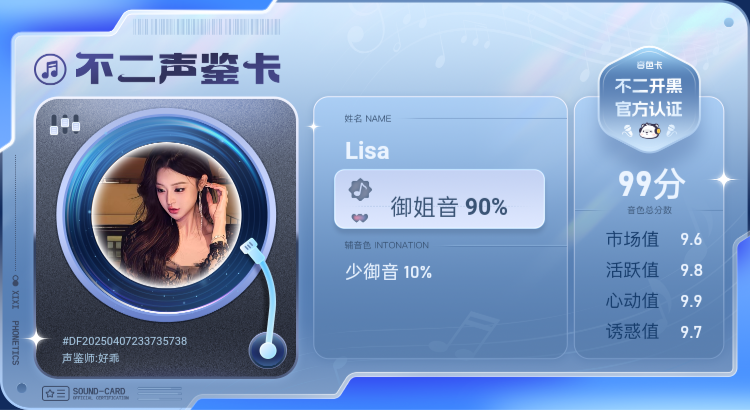Click the star card icon beside SOUND-CARD
The image size is (750, 410).
pos(55,394)
